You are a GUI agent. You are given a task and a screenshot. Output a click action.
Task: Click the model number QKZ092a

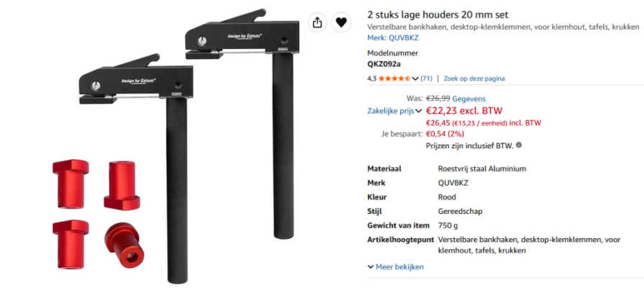[x=384, y=63]
